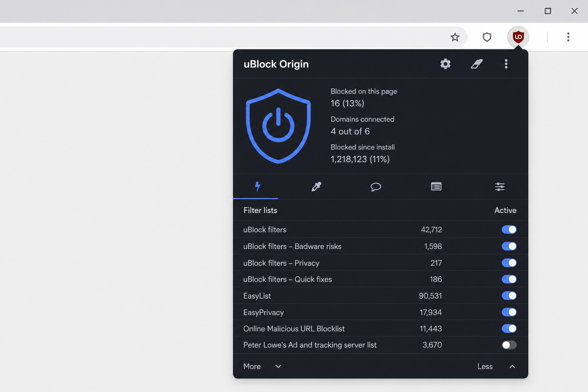This screenshot has width=588, height=392.
Task: Click the Less label
Action: click(485, 366)
